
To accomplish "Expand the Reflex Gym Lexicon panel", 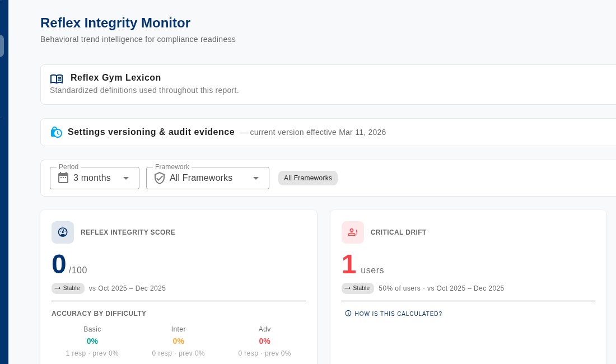I will (116, 78).
